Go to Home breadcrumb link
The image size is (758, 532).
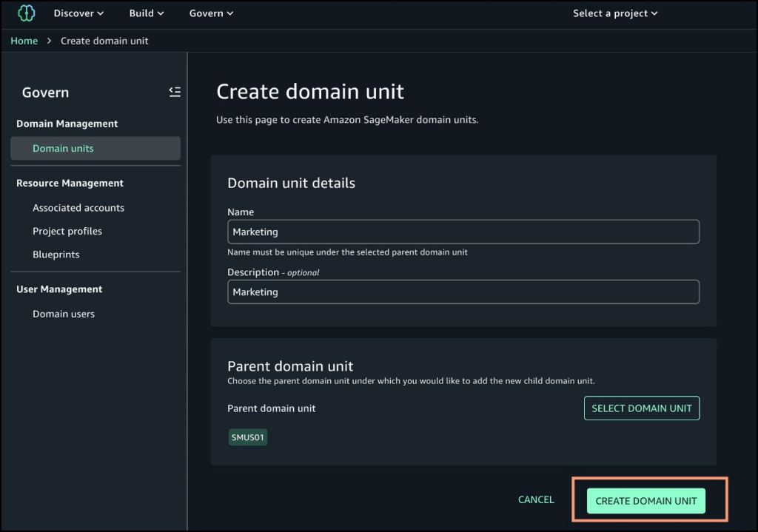click(x=24, y=41)
